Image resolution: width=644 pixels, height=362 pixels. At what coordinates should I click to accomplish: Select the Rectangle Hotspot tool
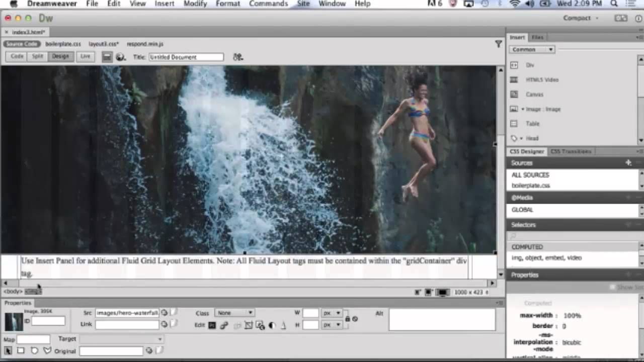pos(21,350)
